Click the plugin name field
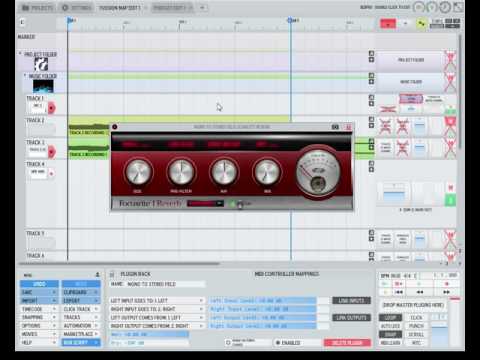480x360 pixels. tap(157, 284)
